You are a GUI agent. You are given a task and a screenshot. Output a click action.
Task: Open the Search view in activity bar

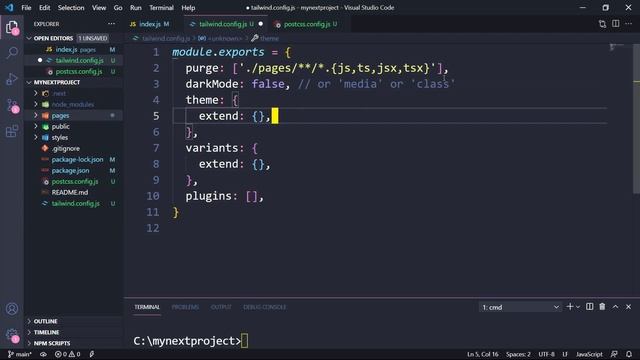pos(12,53)
